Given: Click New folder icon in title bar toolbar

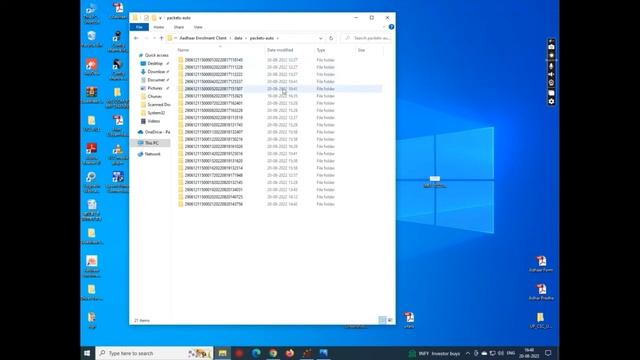Looking at the screenshot, I should [x=153, y=18].
